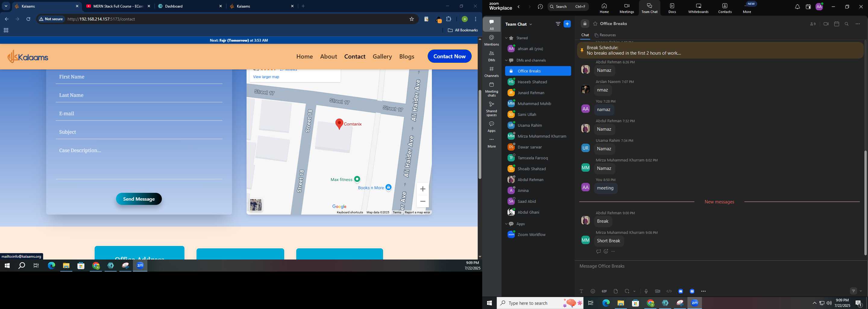Open GIF picker in message composer
The width and height of the screenshot is (868, 309).
pyautogui.click(x=604, y=291)
